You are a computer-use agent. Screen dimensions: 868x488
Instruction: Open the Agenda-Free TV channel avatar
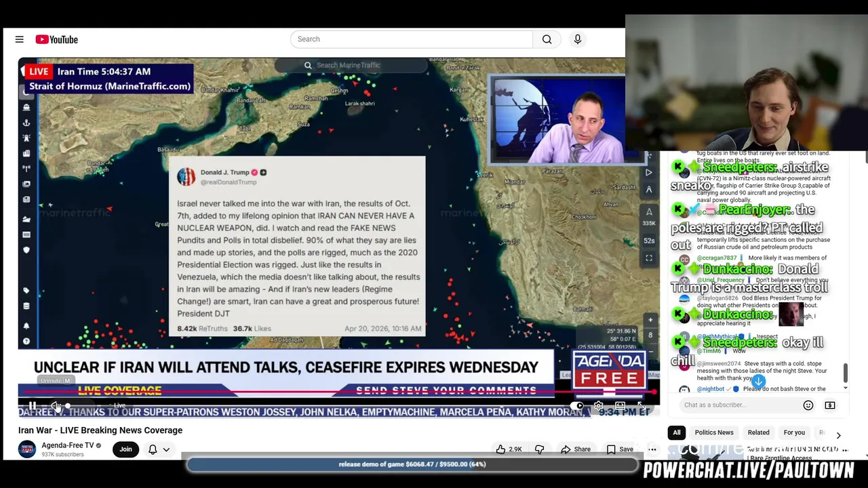click(x=27, y=449)
